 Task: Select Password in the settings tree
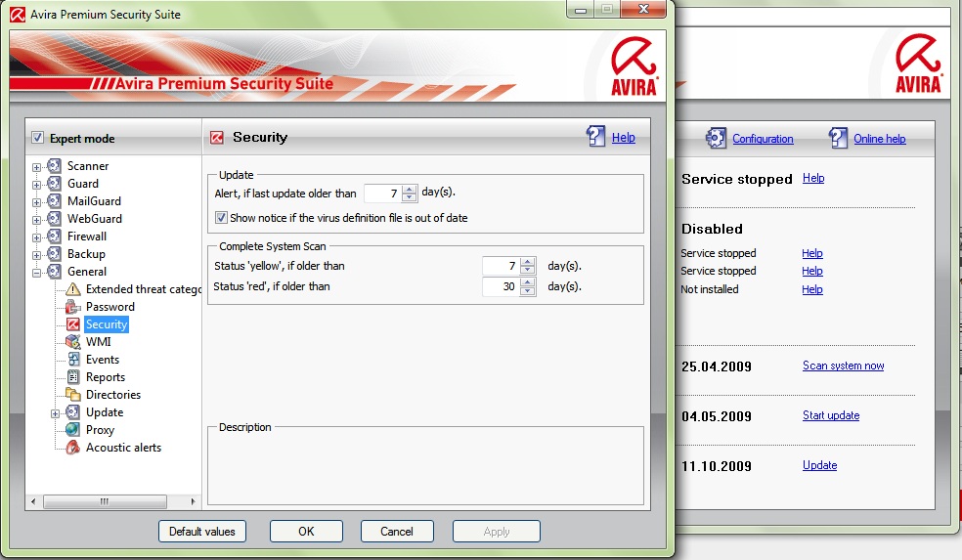coord(109,307)
